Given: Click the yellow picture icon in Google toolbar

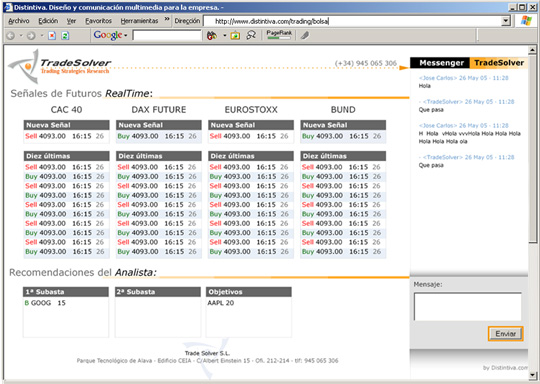Looking at the screenshot, I should (x=235, y=35).
